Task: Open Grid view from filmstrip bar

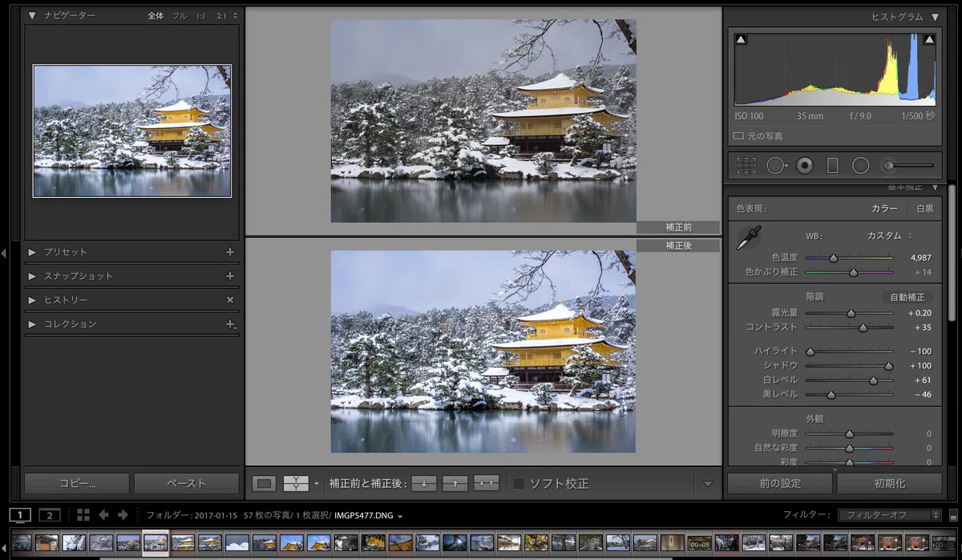Action: tap(83, 514)
